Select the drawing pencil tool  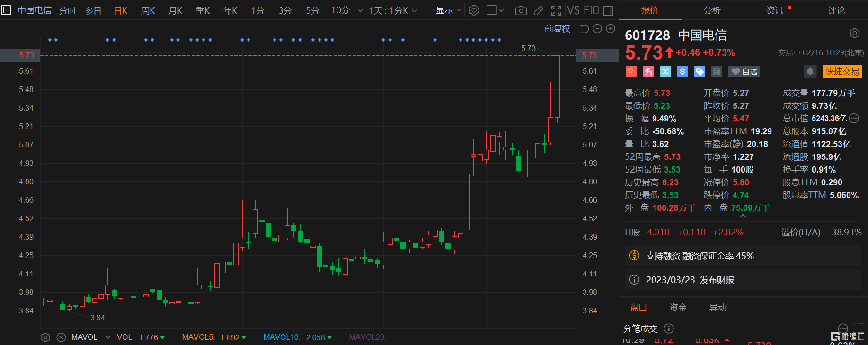(x=538, y=10)
